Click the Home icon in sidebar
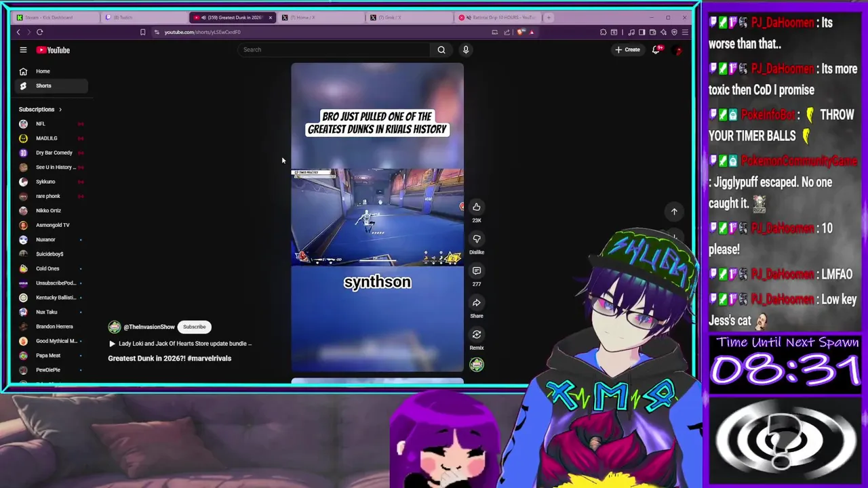This screenshot has width=868, height=488. click(23, 71)
